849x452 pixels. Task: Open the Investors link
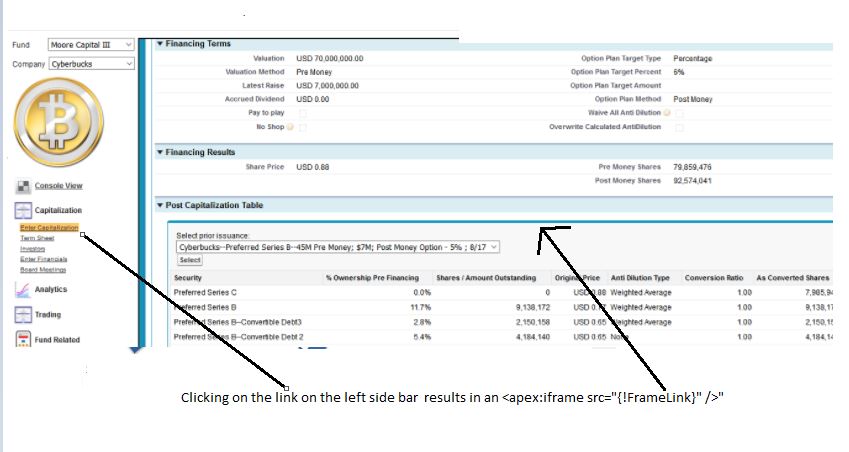pos(32,249)
